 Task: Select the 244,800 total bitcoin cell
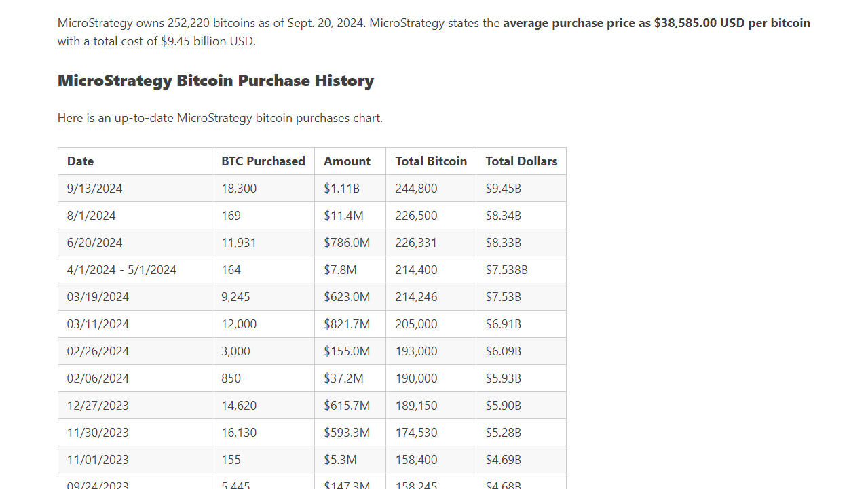pos(431,189)
